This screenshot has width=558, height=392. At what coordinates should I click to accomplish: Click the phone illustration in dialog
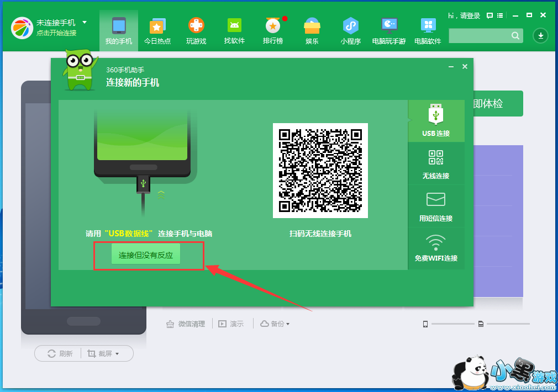[143, 144]
